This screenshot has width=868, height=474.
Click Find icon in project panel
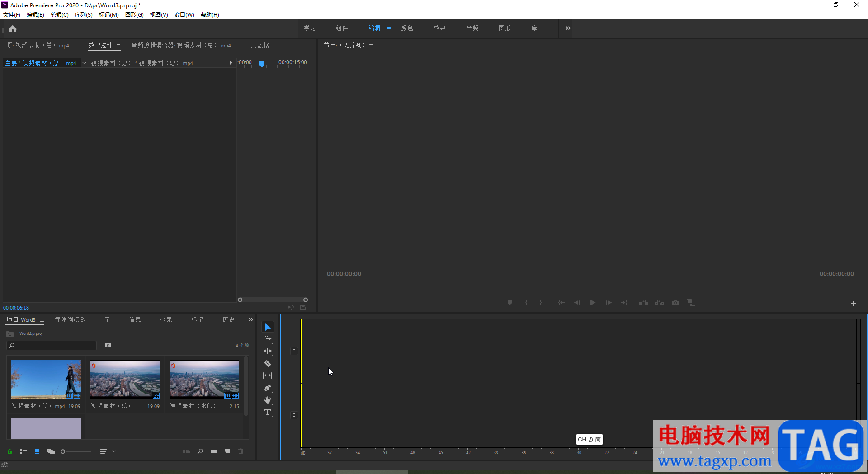[200, 451]
